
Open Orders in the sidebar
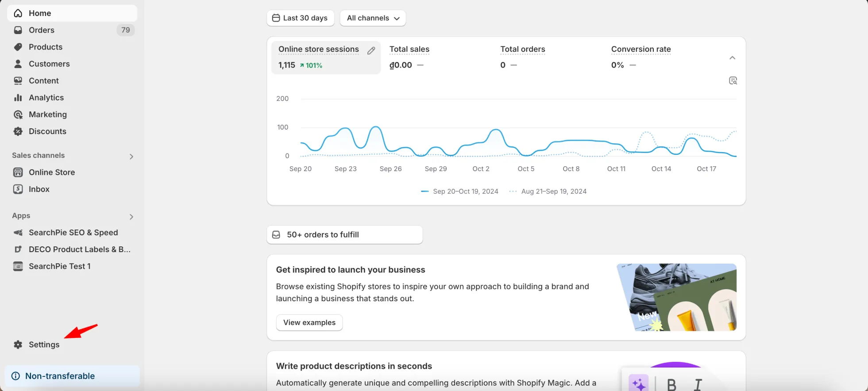[72, 30]
